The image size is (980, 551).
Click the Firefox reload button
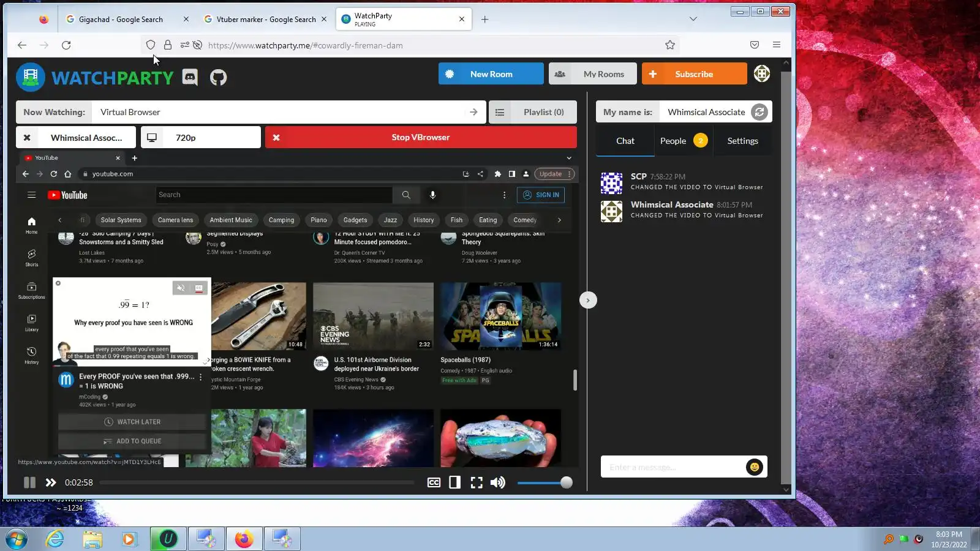66,45
